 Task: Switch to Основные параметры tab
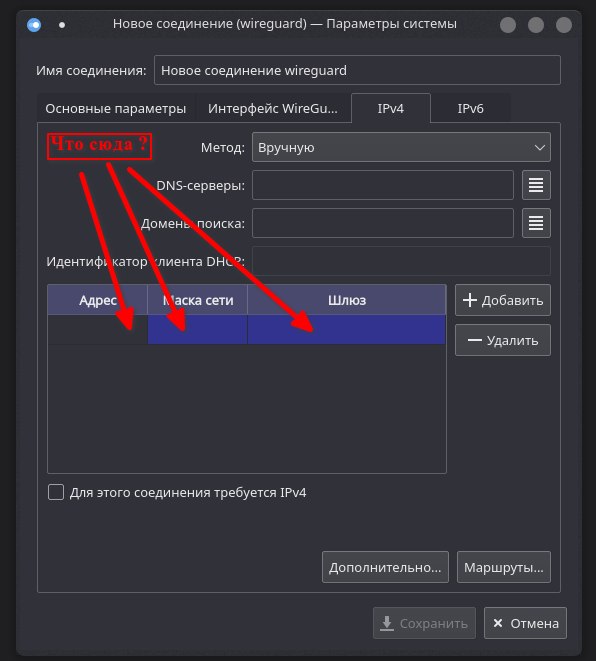[116, 109]
